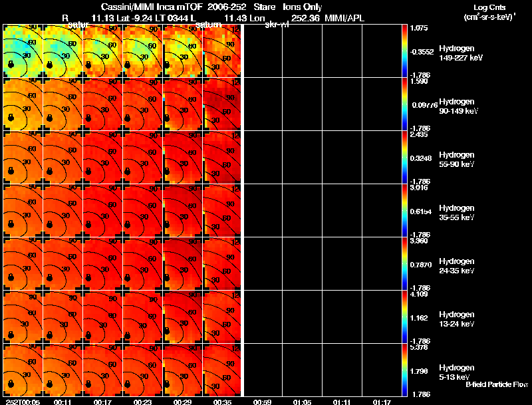Image resolution: width=532 pixels, height=405 pixels.
Task: Select the '1.162' color scale value
Action: coord(420,318)
